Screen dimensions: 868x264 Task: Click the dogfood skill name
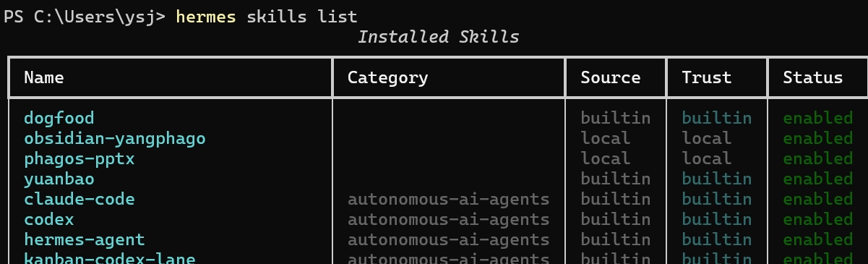click(x=59, y=118)
